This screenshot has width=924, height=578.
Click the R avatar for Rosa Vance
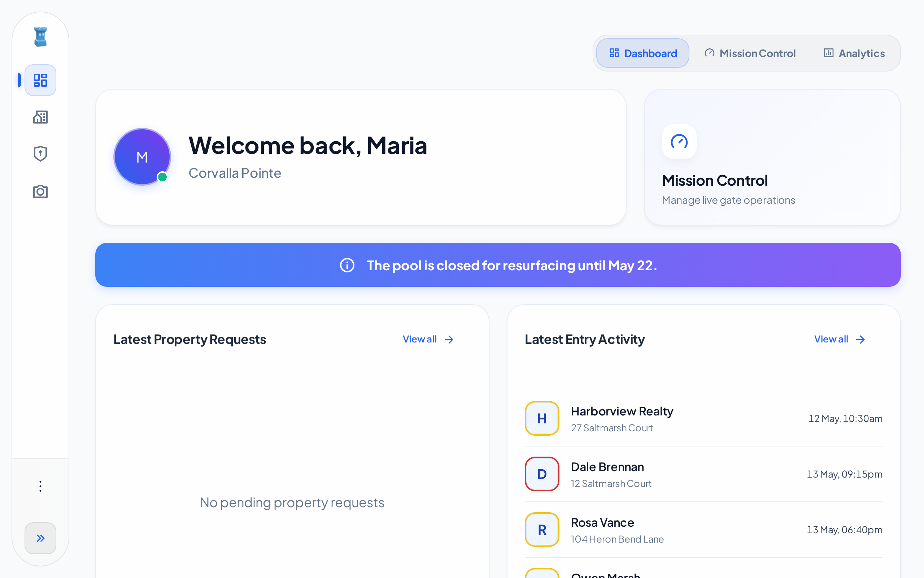(542, 530)
